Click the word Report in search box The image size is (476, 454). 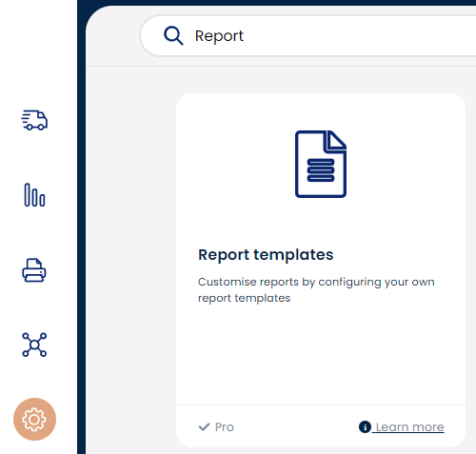pos(219,36)
